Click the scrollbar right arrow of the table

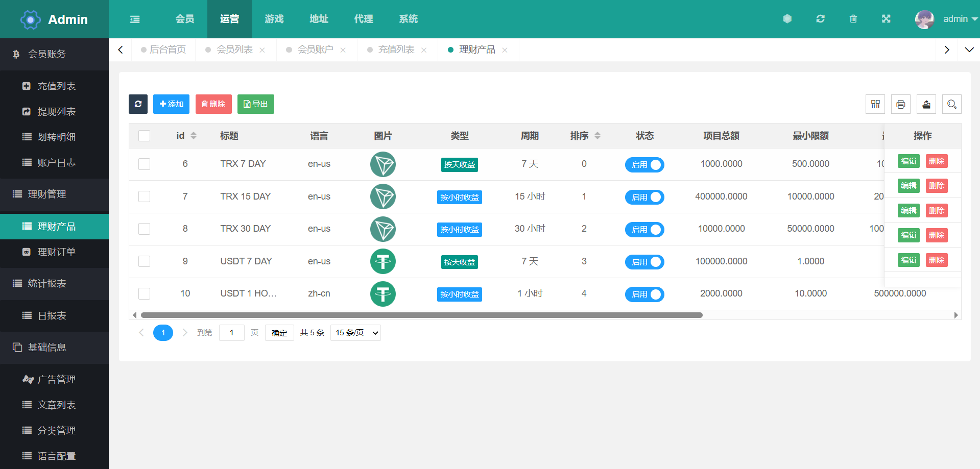pos(956,315)
